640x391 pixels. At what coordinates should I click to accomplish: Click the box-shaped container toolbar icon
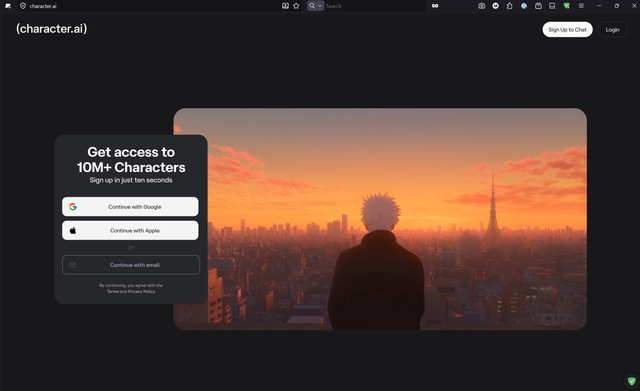pyautogui.click(x=538, y=6)
